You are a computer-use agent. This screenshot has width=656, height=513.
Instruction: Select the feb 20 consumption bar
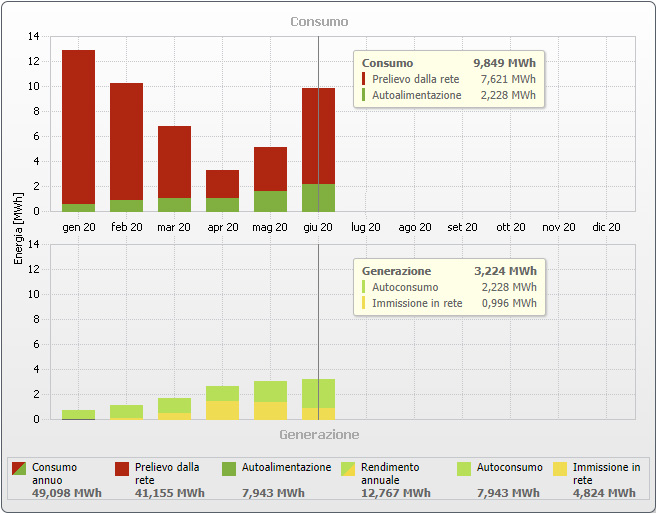pyautogui.click(x=126, y=147)
